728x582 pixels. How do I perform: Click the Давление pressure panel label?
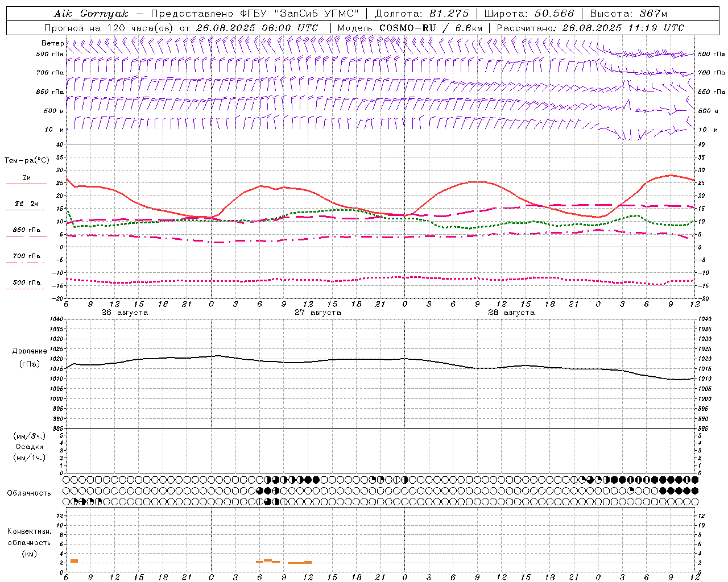pos(29,351)
